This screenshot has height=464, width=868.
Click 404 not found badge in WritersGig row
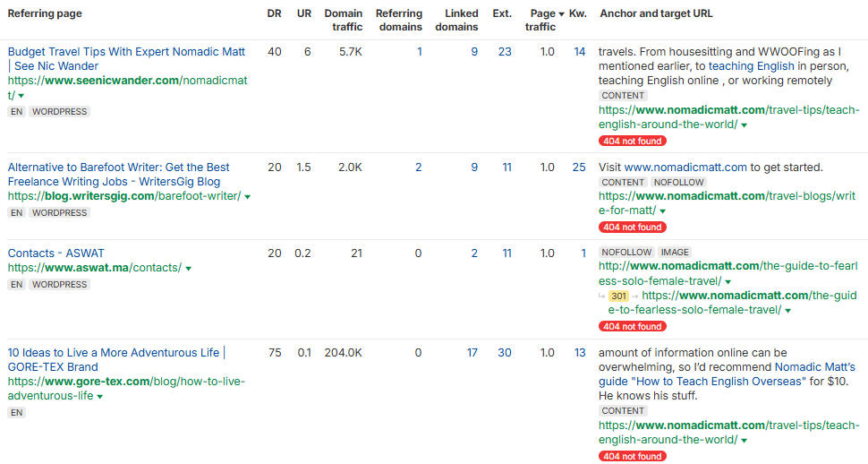(632, 227)
